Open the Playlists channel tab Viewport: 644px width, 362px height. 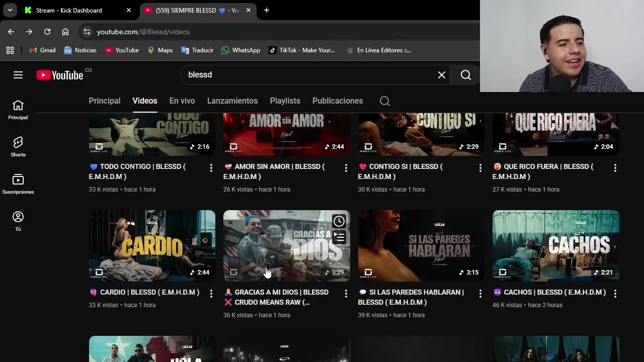click(285, 101)
